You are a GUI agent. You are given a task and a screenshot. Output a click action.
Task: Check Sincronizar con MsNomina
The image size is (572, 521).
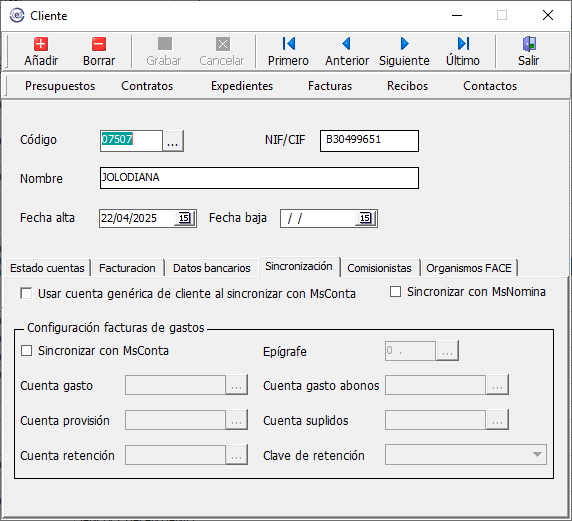pos(395,292)
